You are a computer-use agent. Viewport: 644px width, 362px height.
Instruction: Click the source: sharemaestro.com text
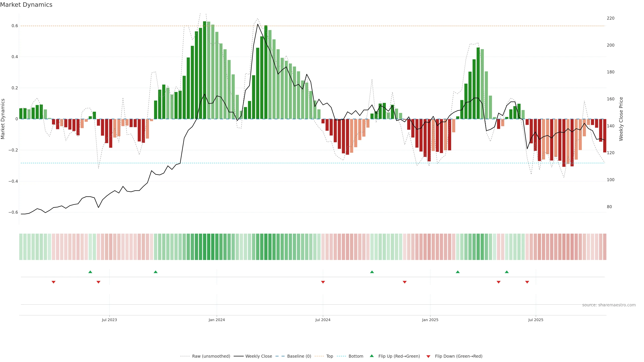609,305
